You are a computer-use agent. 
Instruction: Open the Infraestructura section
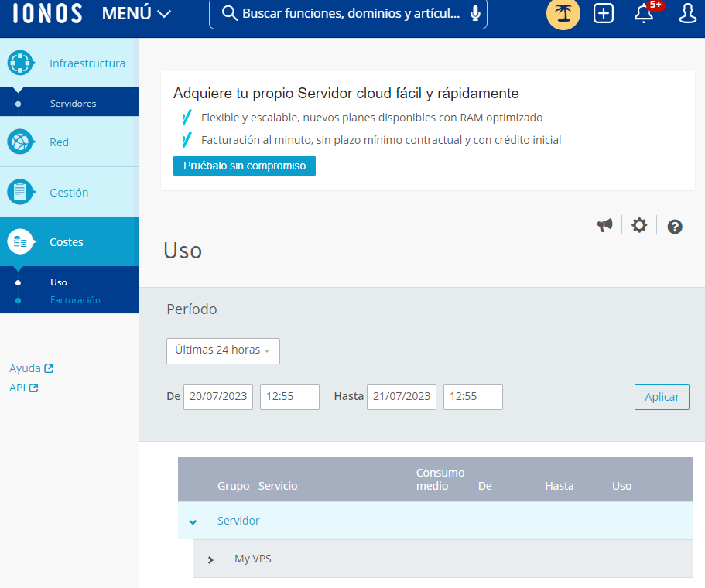point(87,63)
